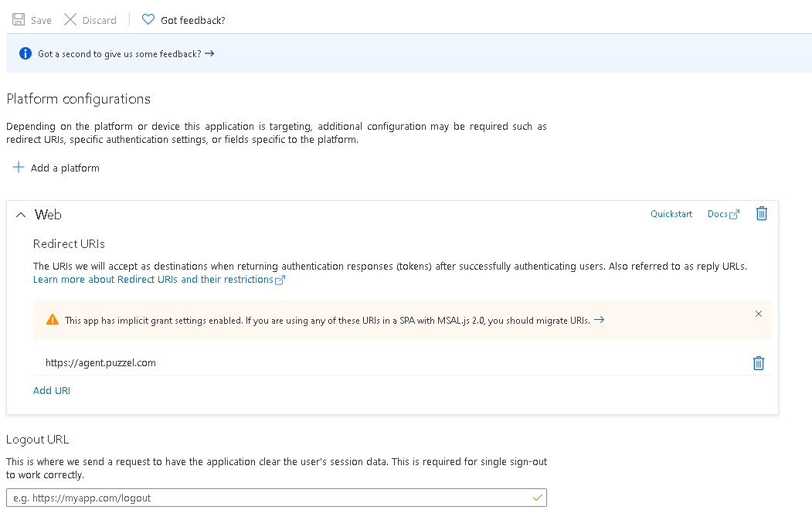Click the Add URI link

point(52,391)
